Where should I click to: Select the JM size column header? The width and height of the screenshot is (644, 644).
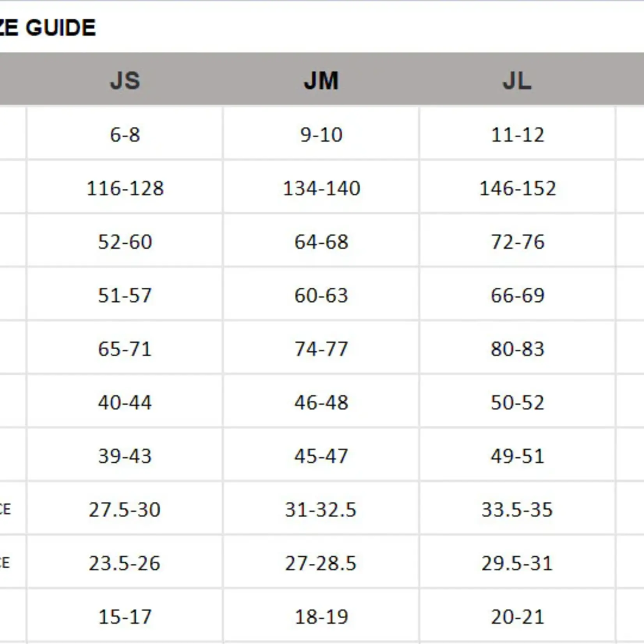(321, 80)
